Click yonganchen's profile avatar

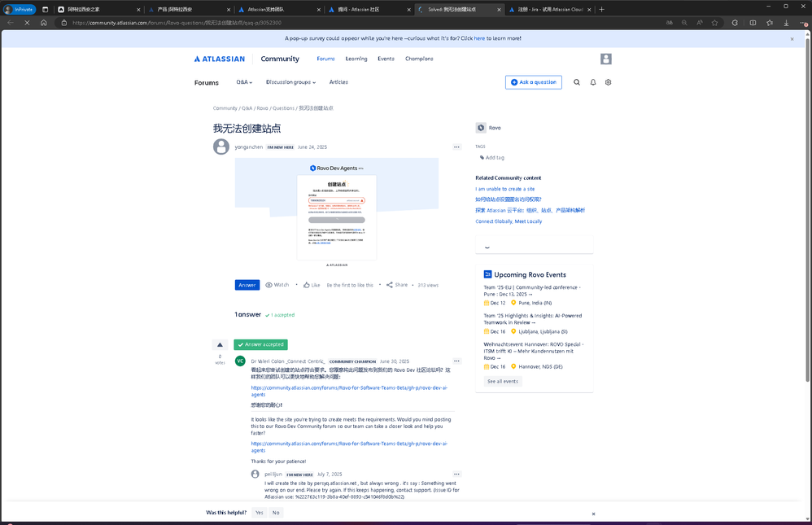pos(221,147)
